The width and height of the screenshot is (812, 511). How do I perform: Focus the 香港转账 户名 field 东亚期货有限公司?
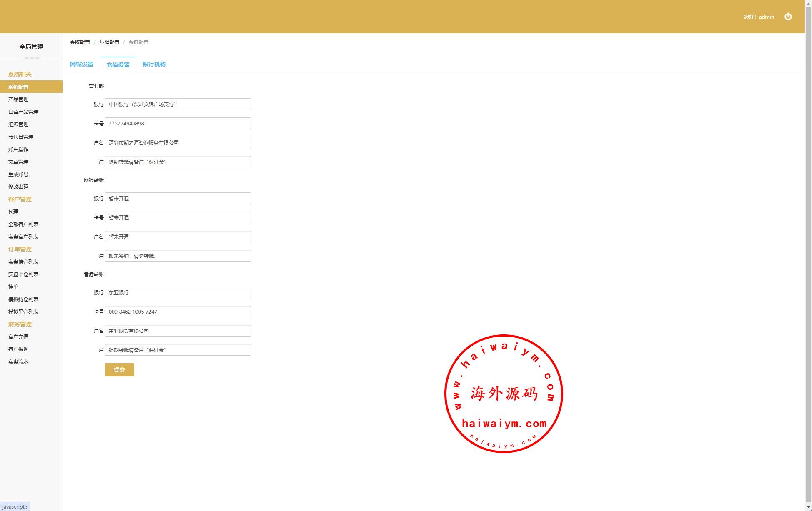[x=178, y=331]
